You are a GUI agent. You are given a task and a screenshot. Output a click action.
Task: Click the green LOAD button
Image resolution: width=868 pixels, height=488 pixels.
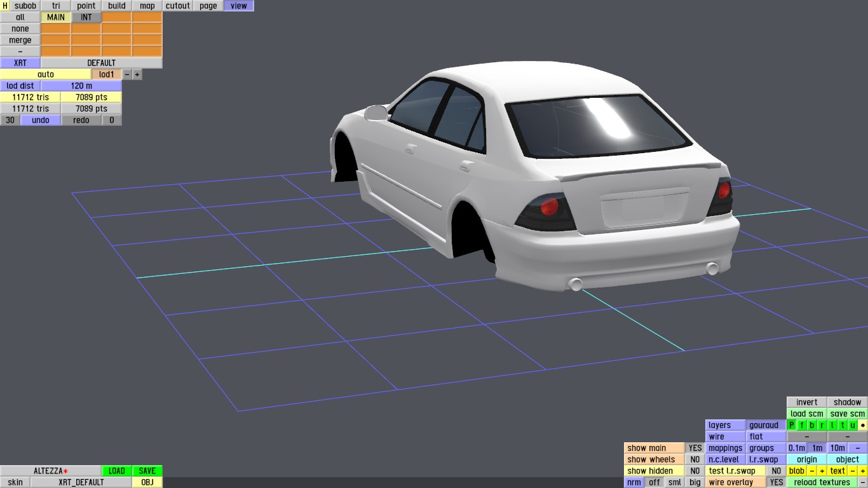(x=117, y=471)
